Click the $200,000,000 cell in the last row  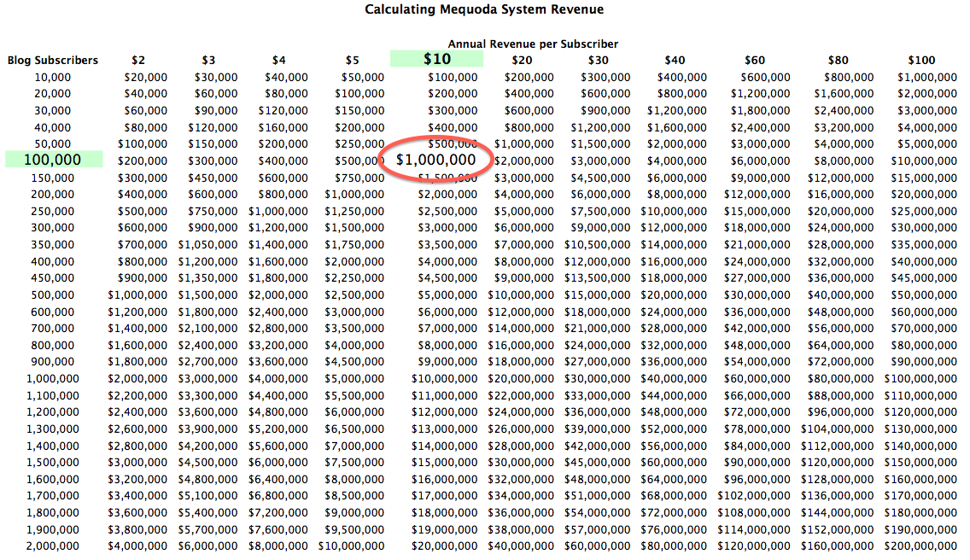point(920,546)
